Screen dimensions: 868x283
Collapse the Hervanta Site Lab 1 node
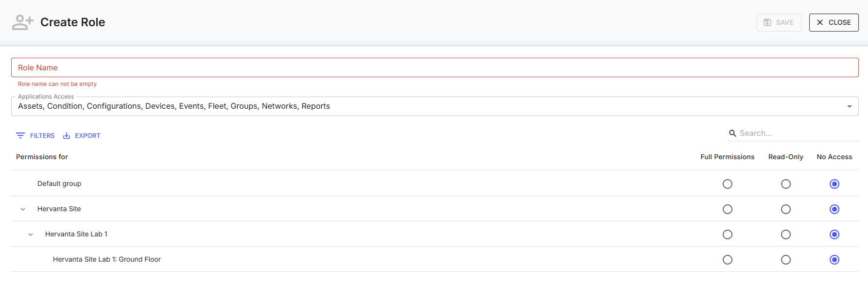tap(31, 234)
